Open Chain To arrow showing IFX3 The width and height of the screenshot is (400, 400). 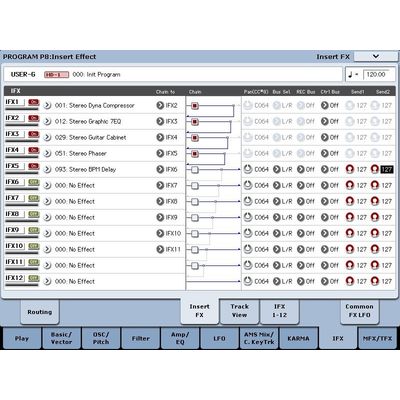click(x=160, y=121)
